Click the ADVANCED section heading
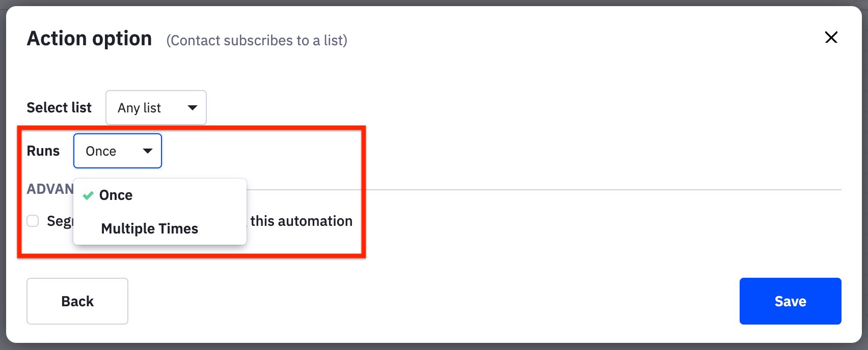 coord(50,189)
